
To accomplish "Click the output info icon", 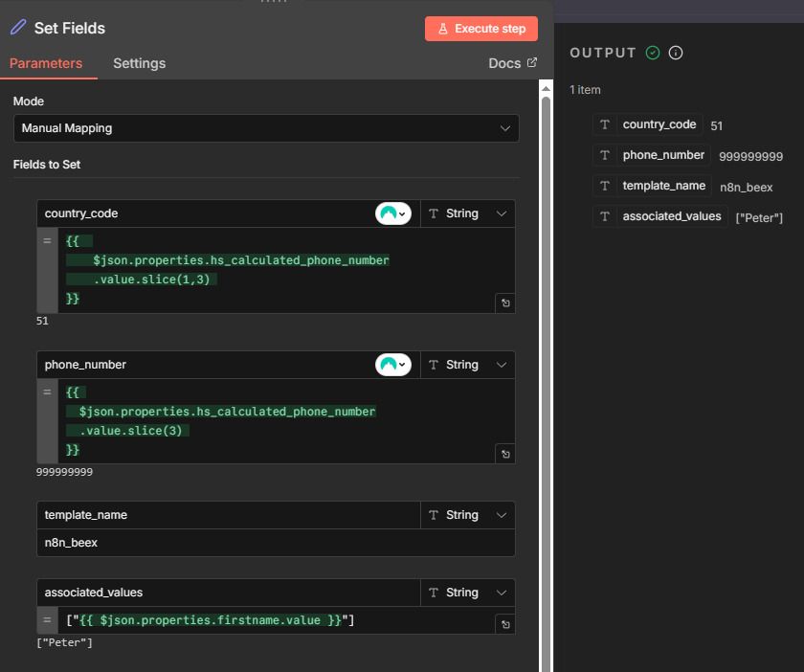I will [x=676, y=53].
